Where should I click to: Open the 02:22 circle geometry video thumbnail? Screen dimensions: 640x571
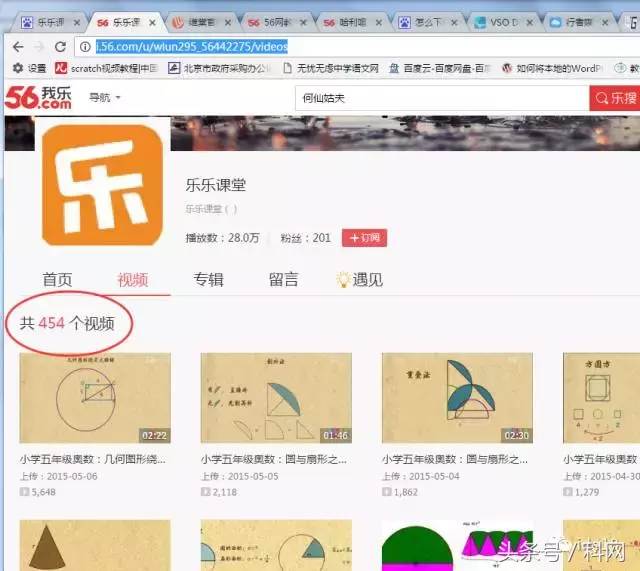coord(95,398)
